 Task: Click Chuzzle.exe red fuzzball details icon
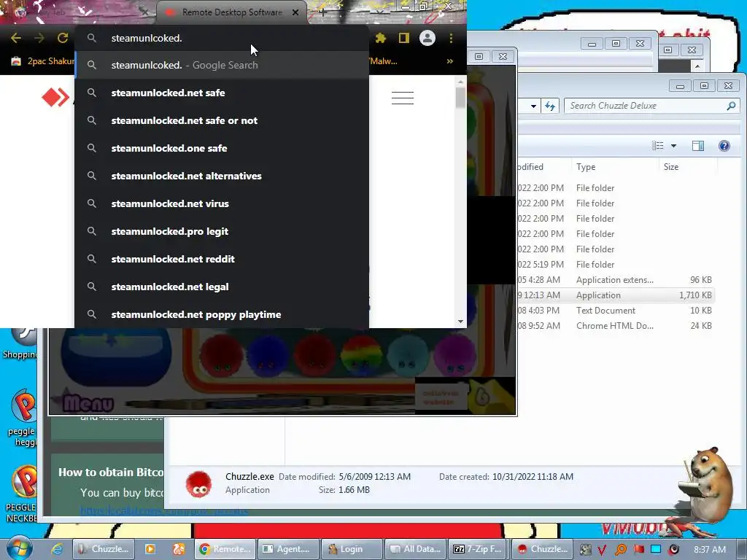click(x=198, y=484)
